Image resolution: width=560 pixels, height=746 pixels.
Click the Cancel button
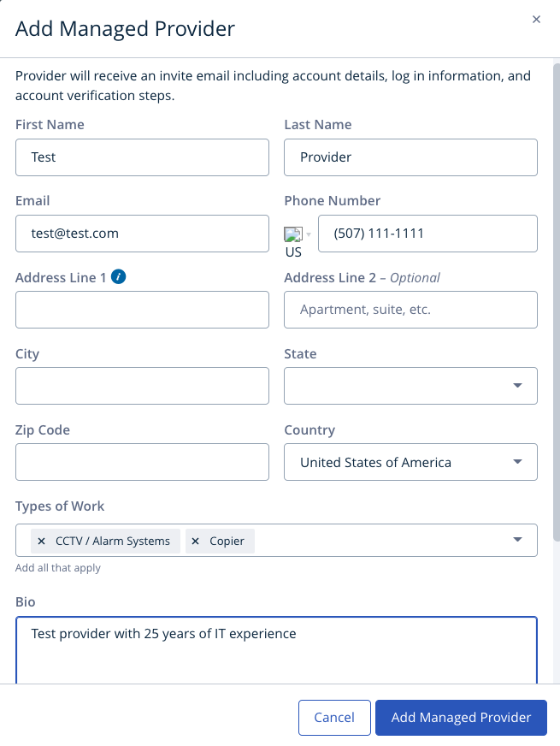[x=334, y=718]
